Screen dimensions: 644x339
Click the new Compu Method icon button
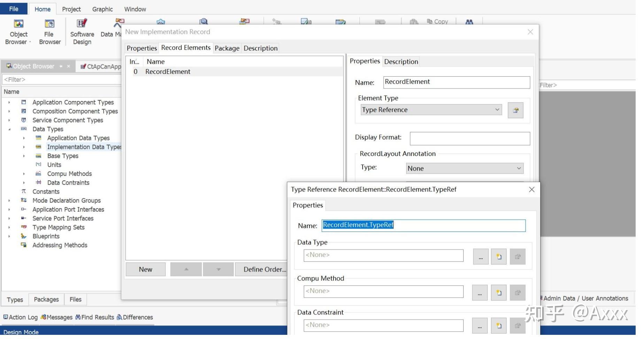pyautogui.click(x=498, y=293)
